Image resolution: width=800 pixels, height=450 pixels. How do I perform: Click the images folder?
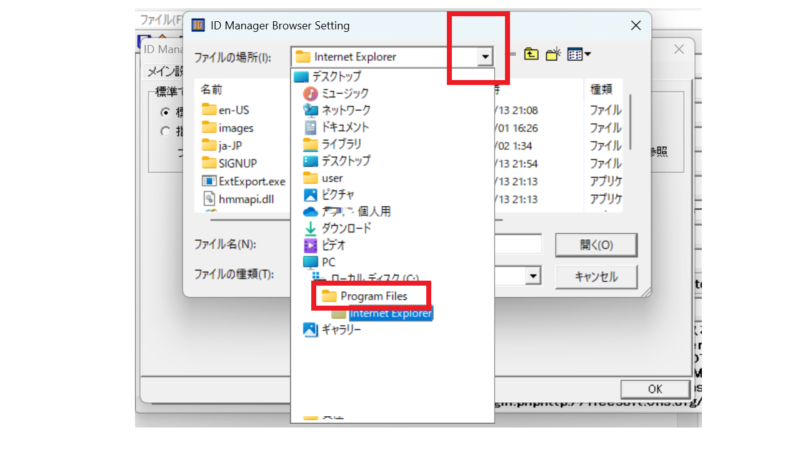pos(228,128)
